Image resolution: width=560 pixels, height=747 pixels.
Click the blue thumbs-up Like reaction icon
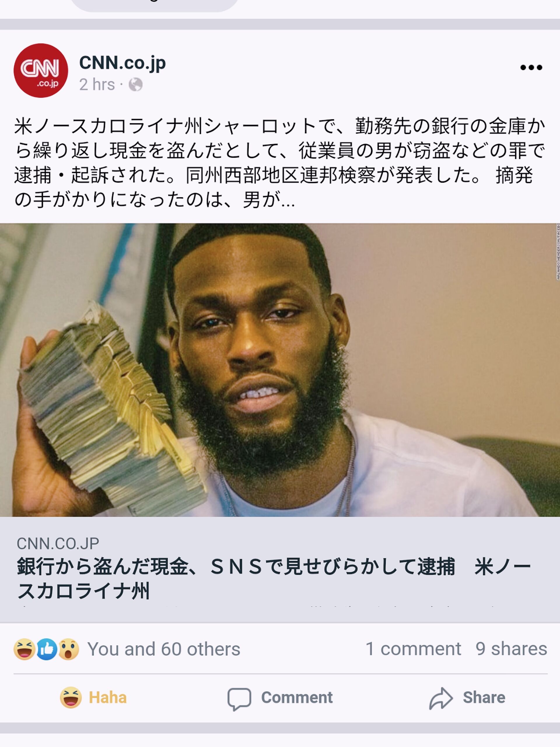(x=47, y=649)
